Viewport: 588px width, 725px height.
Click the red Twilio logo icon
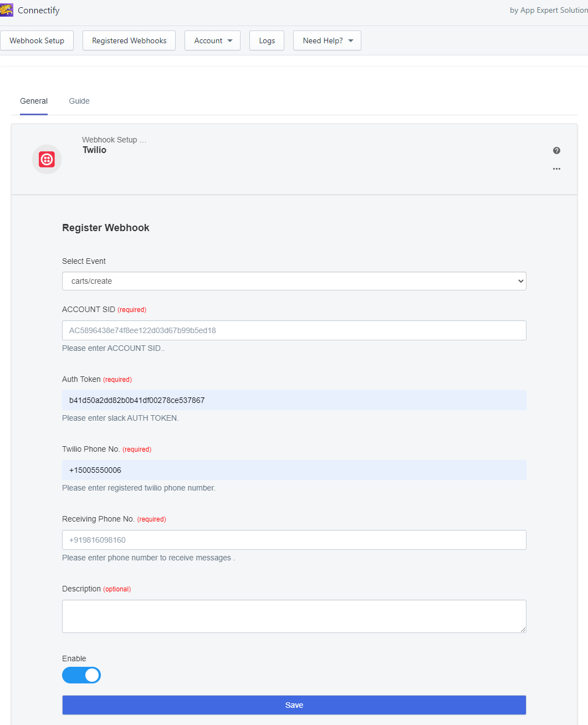[x=47, y=160]
